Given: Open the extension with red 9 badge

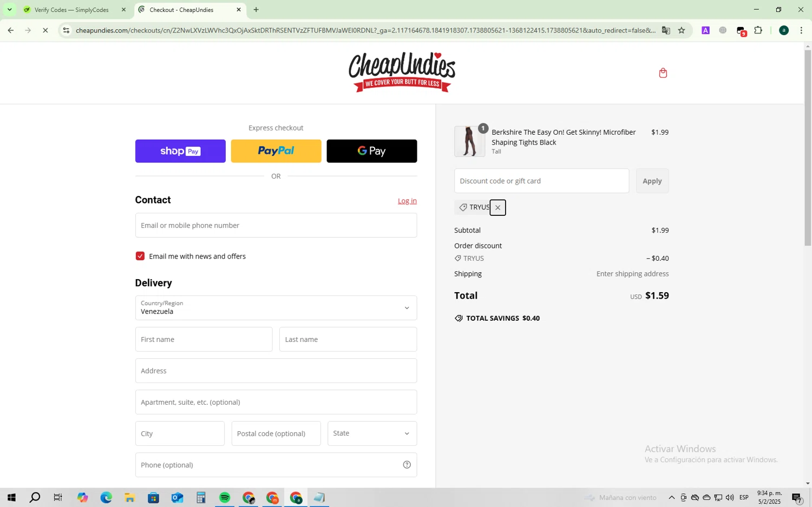Looking at the screenshot, I should [x=741, y=31].
